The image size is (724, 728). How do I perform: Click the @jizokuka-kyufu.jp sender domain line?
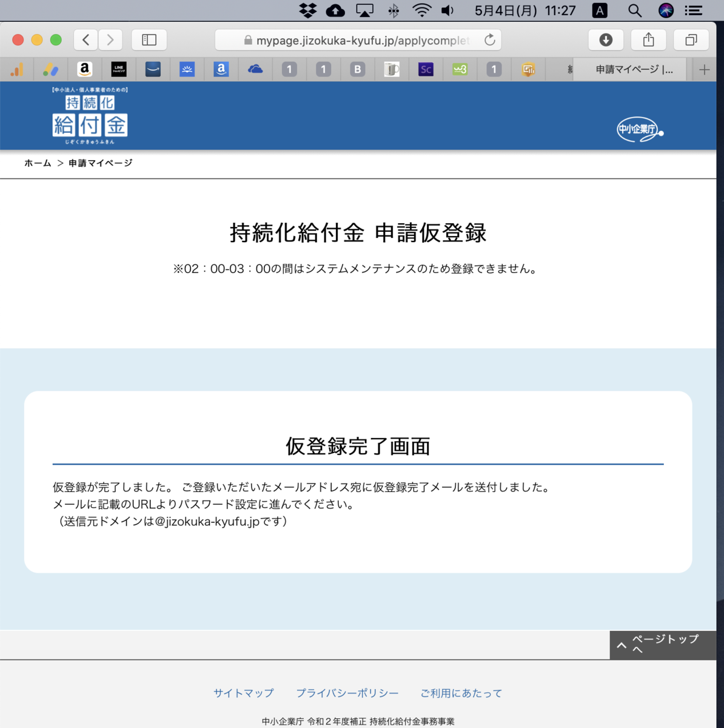173,521
